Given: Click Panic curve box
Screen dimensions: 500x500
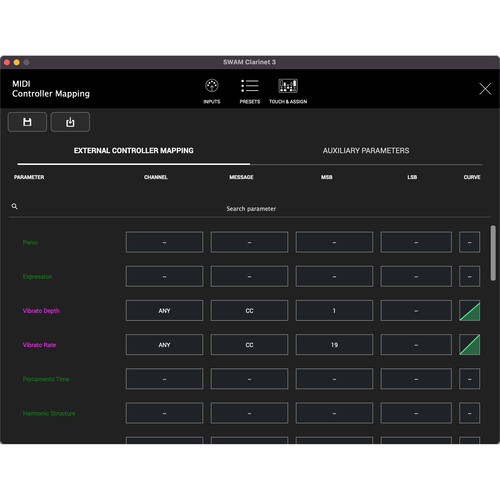Looking at the screenshot, I should [469, 242].
